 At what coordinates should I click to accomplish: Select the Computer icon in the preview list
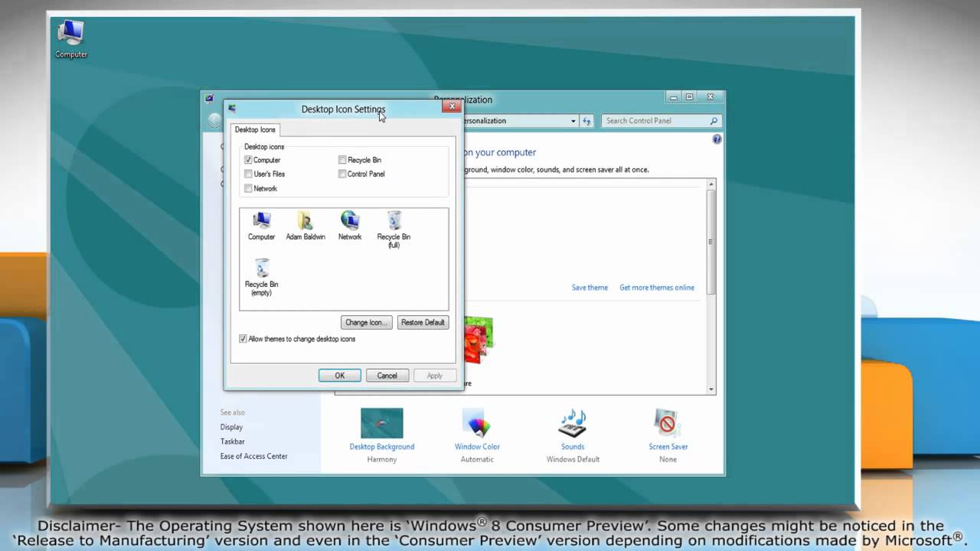pos(261,226)
